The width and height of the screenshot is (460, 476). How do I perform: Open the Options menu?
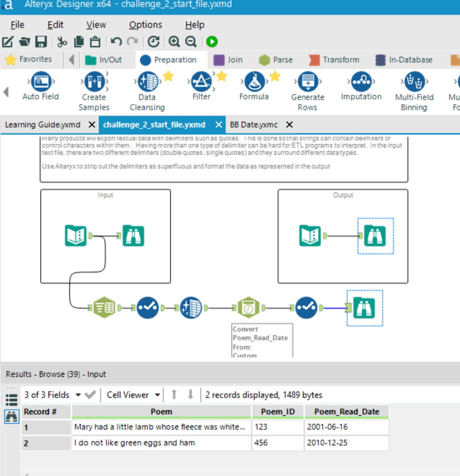click(145, 25)
